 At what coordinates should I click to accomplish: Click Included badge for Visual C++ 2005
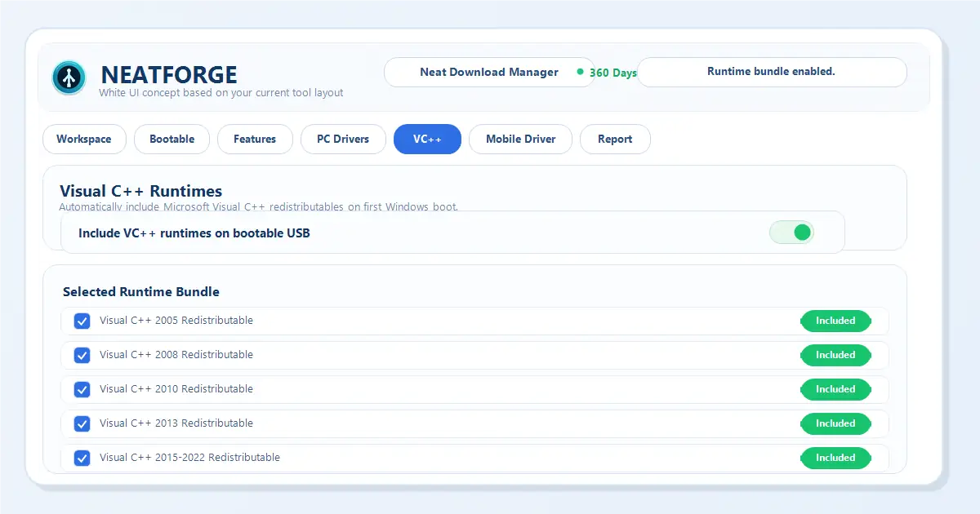(x=835, y=321)
